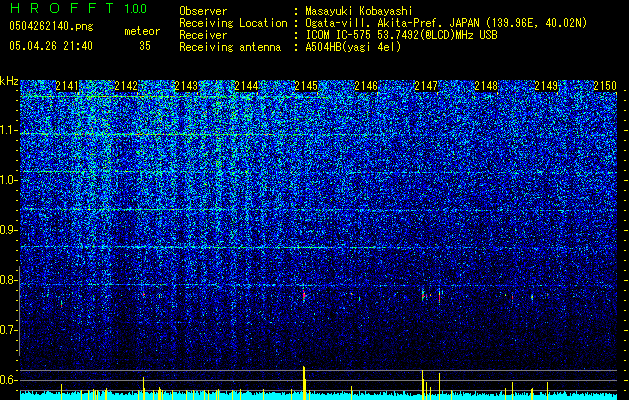
Task: Click the tallest yellow power spike under 2145
Action: click(304, 383)
